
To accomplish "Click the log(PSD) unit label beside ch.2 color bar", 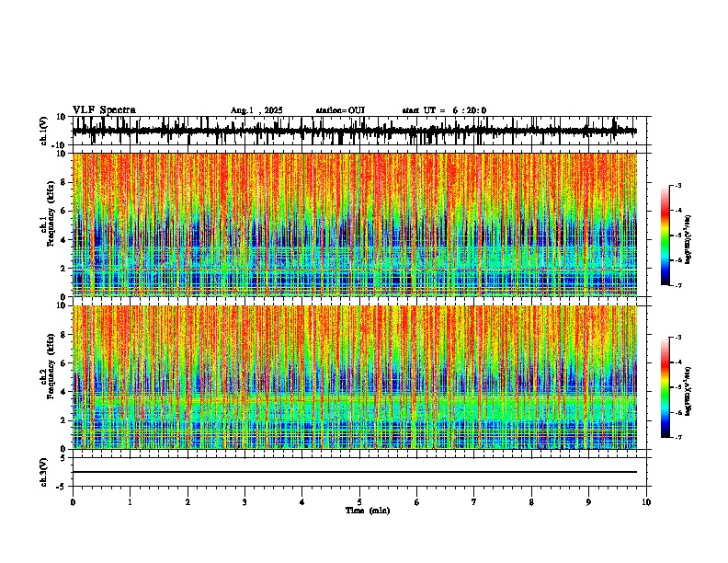I will tap(688, 391).
